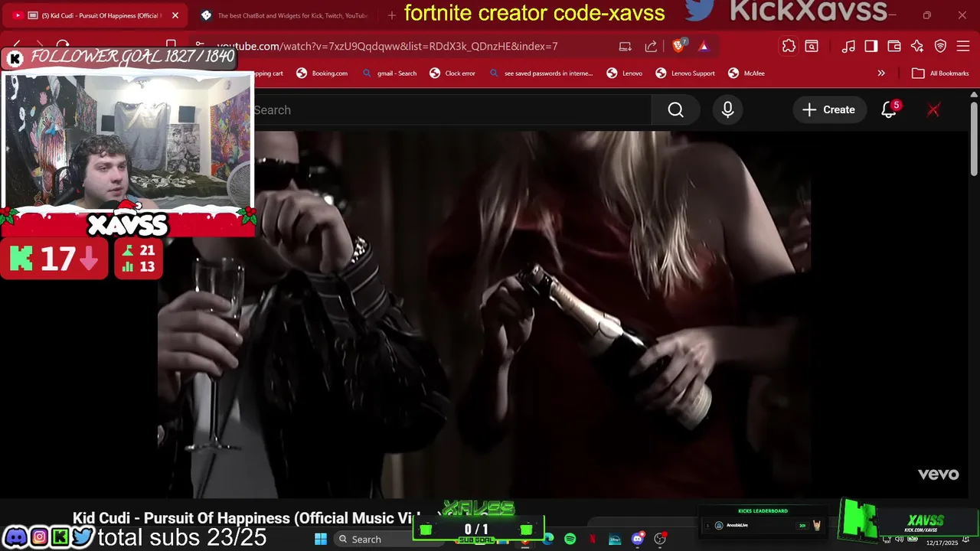Open the Lenovo Support bookmark
This screenshot has height=551, width=980.
685,73
